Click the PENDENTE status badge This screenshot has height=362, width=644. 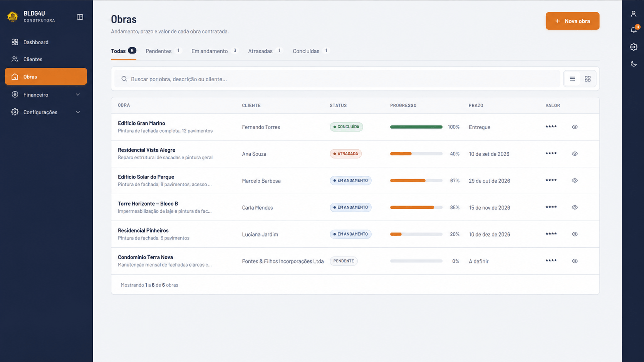click(x=344, y=261)
